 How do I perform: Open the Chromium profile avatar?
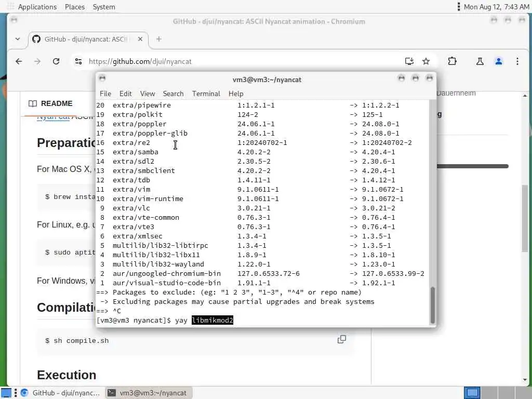[498, 61]
